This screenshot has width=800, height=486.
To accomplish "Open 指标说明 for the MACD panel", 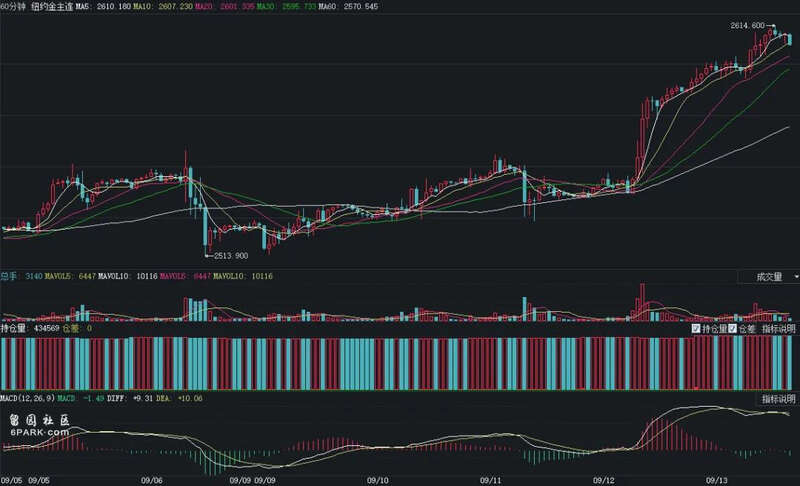I will click(779, 399).
